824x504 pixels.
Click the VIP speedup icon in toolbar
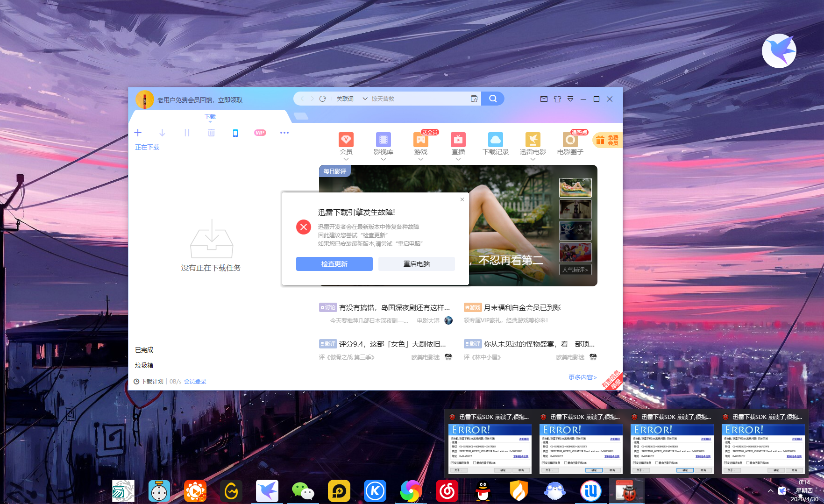(260, 133)
